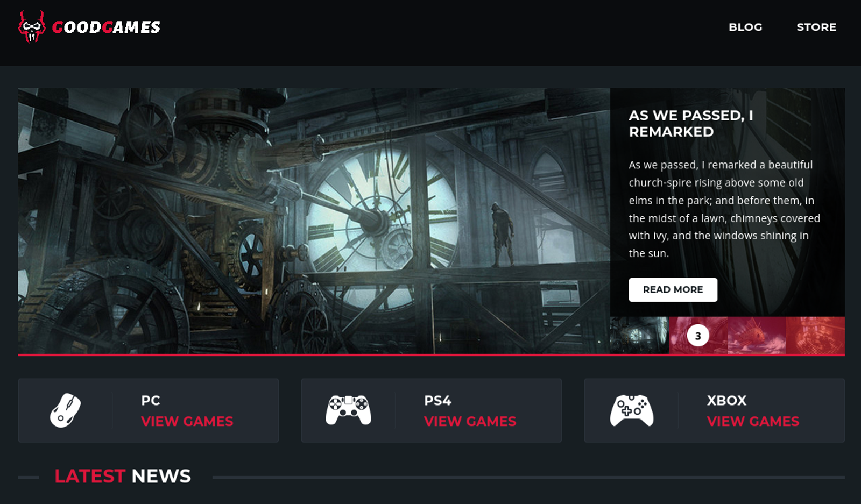The width and height of the screenshot is (861, 504).
Task: Click the GoodGames wordmark text
Action: coord(106,27)
